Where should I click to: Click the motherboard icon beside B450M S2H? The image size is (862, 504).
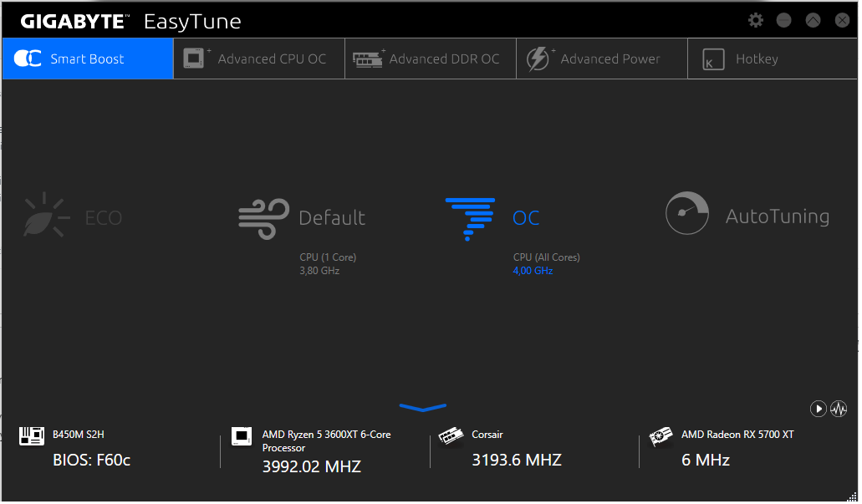pyautogui.click(x=31, y=436)
